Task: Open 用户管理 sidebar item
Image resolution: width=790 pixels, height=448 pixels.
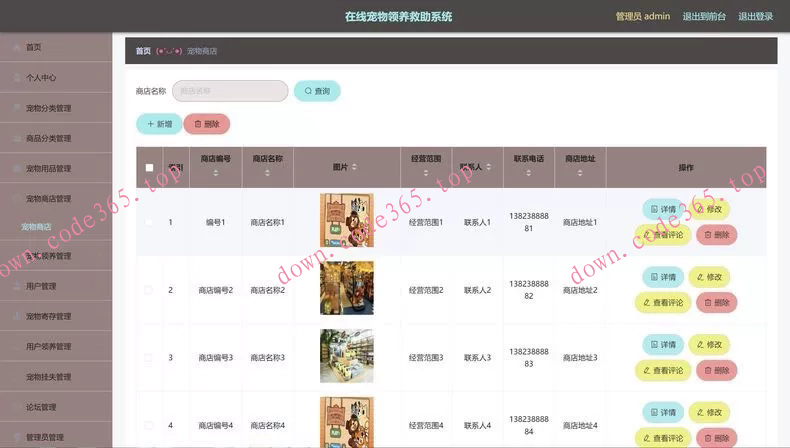Action: tap(55, 286)
